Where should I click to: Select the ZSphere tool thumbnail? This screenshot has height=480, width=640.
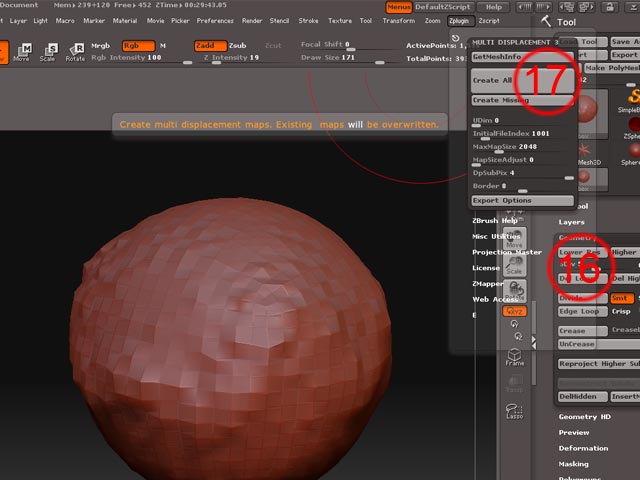(x=633, y=128)
